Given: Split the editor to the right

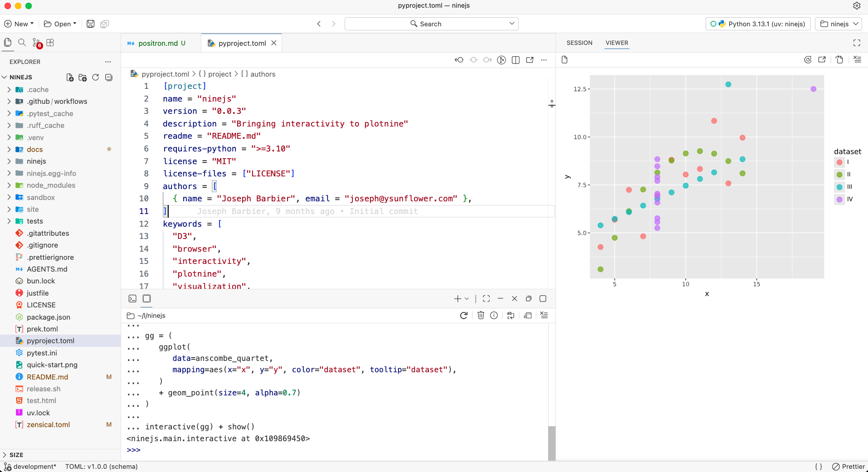Looking at the screenshot, I should tap(516, 60).
